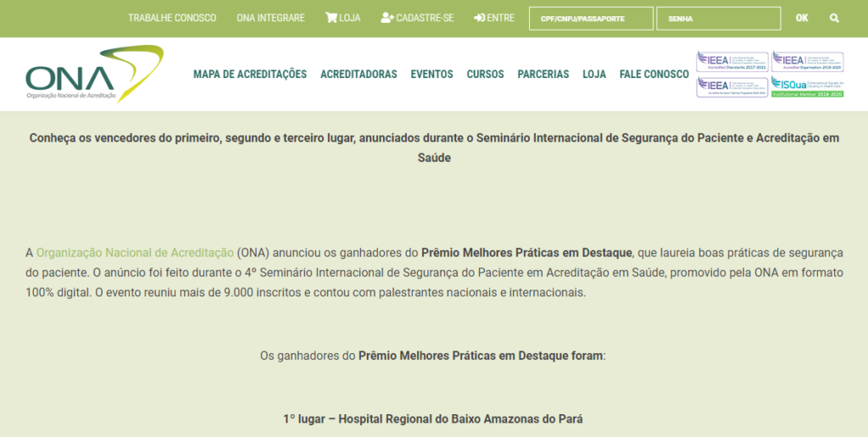Open the IEEA Surveyor Training Programme badge
Viewport: 868px width, 437px height.
731,86
